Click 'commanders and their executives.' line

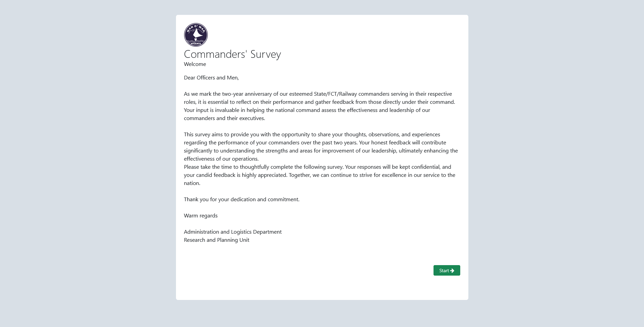coord(224,118)
